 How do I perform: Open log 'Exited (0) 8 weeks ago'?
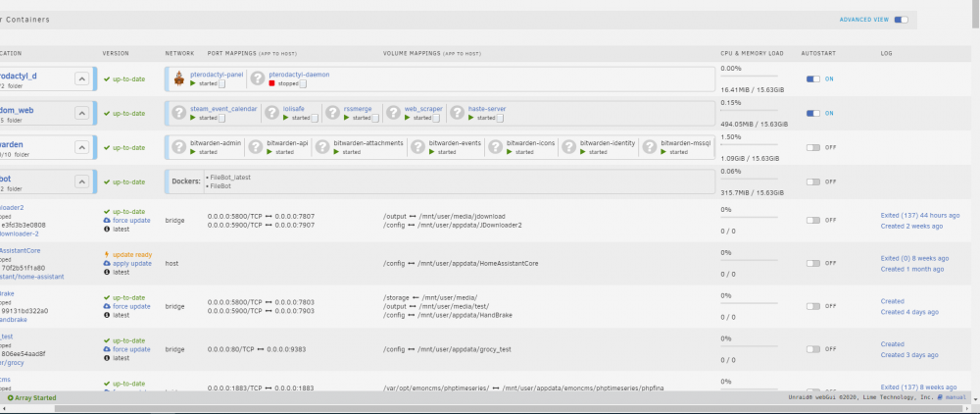[x=914, y=258]
